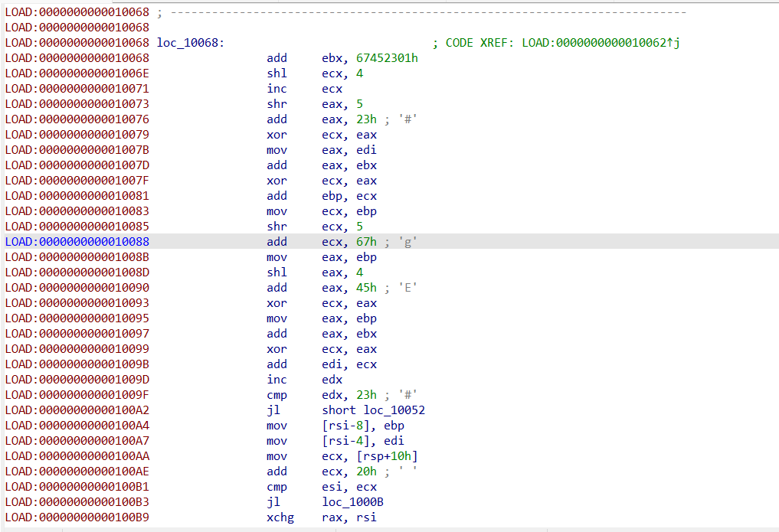Click the 20h operand in add ecx
The height and width of the screenshot is (532, 779).
tap(366, 472)
